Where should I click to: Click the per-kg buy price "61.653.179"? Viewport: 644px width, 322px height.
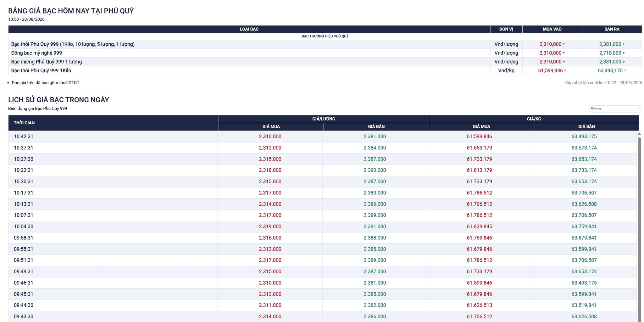[479, 148]
